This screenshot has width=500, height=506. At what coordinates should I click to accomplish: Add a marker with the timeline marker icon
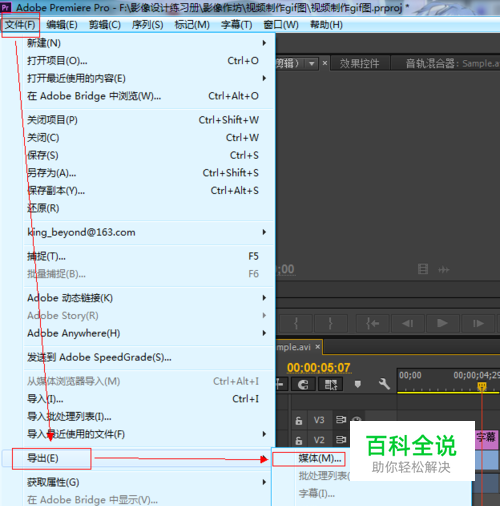coord(358,385)
